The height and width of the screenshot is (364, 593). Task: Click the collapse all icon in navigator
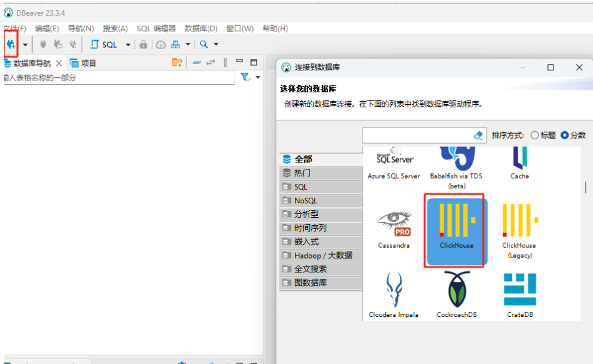[x=196, y=62]
